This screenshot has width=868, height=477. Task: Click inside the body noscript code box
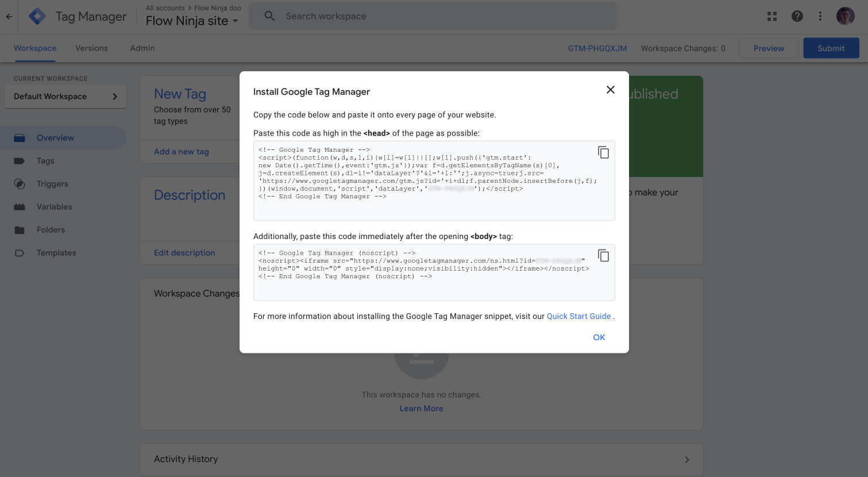click(434, 272)
